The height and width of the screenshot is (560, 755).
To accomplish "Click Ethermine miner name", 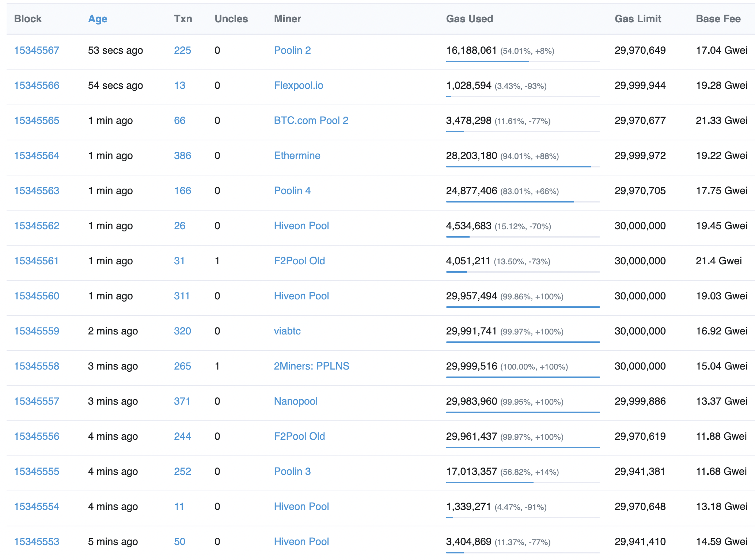I will [x=297, y=156].
